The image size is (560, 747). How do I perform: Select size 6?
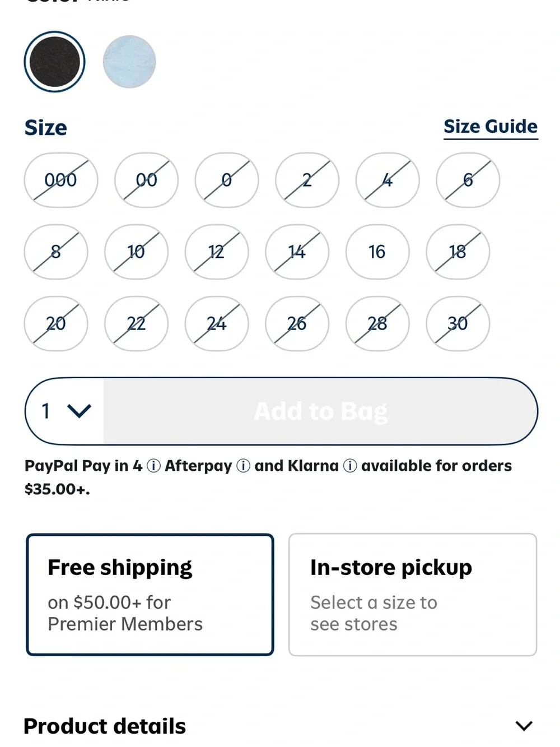coord(468,180)
